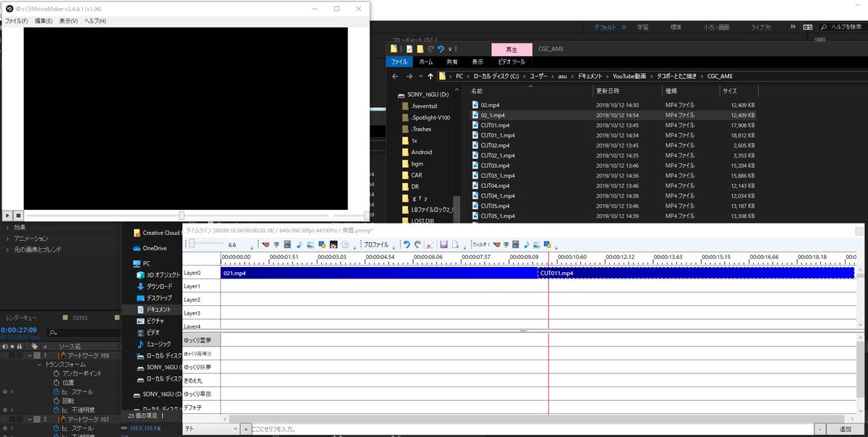Open the テト character dropdown beside the dialogue box
868x437 pixels.
tap(210, 429)
